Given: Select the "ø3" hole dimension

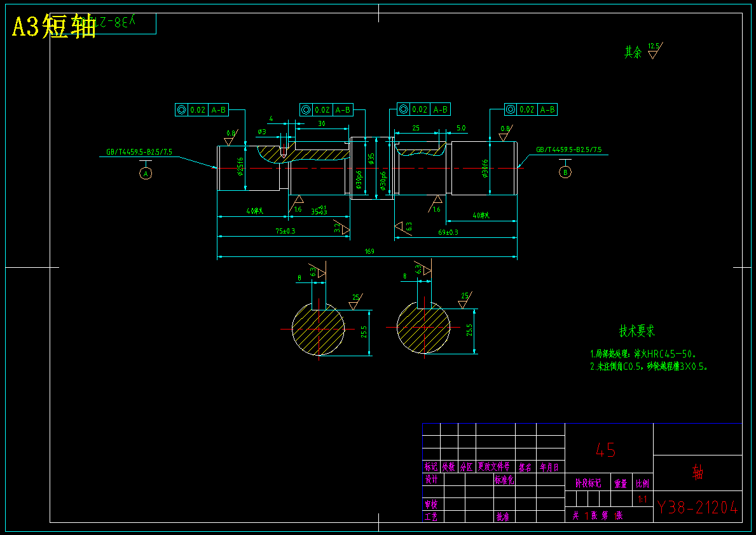Looking at the screenshot, I should point(262,132).
